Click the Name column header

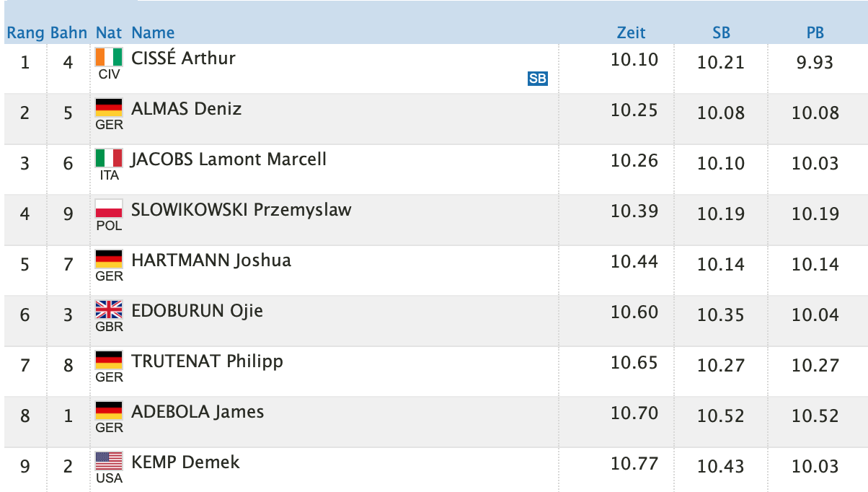coord(153,32)
